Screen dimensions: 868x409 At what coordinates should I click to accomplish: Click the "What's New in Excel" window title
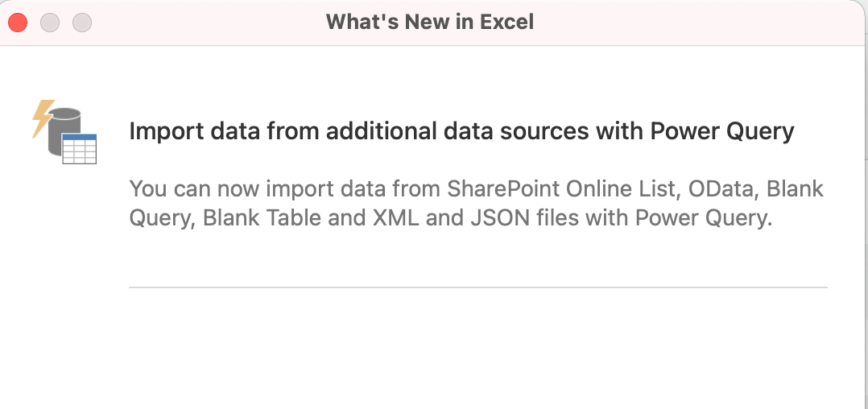coord(430,22)
